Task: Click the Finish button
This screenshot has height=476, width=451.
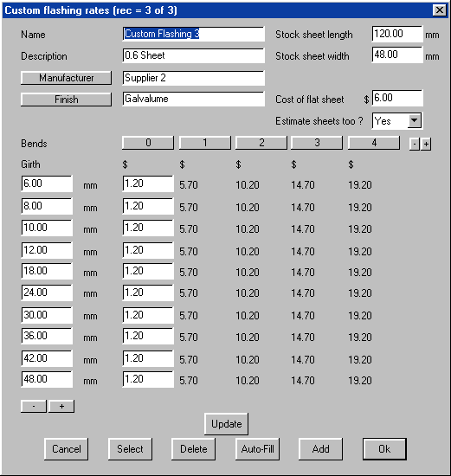Action: (66, 100)
